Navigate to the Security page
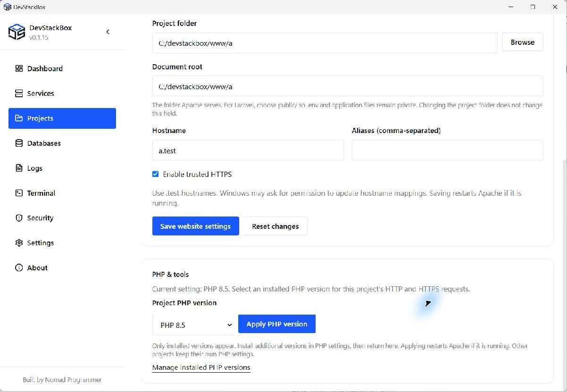 coord(62,218)
